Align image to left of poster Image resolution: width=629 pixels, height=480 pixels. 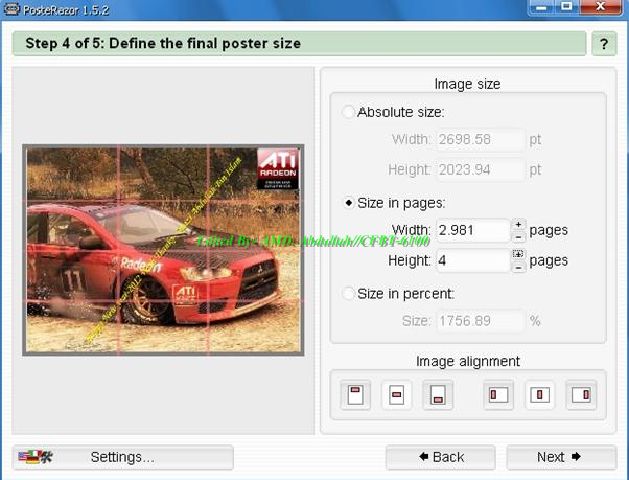[499, 395]
